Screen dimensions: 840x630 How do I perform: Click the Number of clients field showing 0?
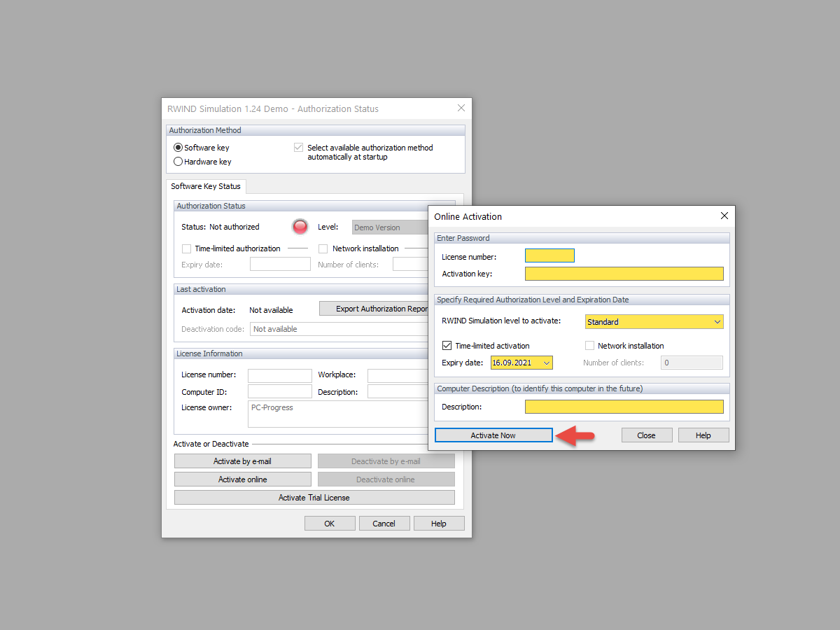692,363
